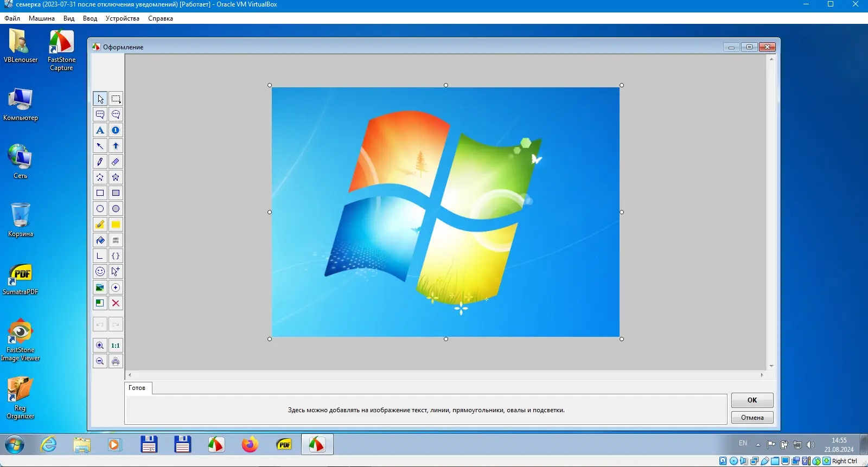Pick the filled ellipse tool
Image resolution: width=868 pixels, height=467 pixels.
[116, 209]
